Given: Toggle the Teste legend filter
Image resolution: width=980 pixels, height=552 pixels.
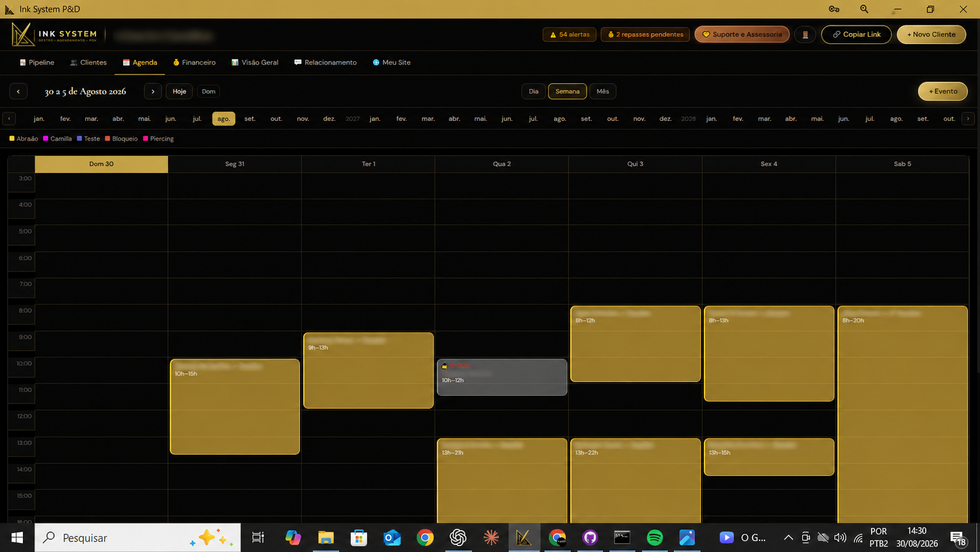Looking at the screenshot, I should 89,139.
